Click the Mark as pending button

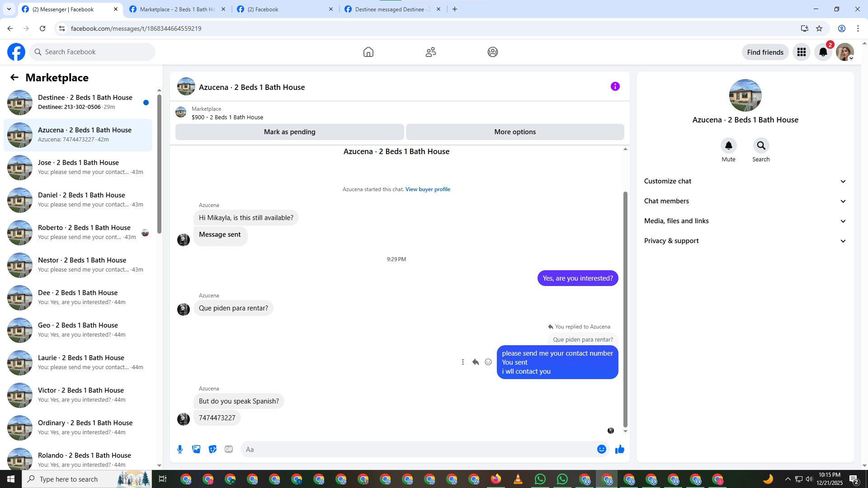point(290,132)
